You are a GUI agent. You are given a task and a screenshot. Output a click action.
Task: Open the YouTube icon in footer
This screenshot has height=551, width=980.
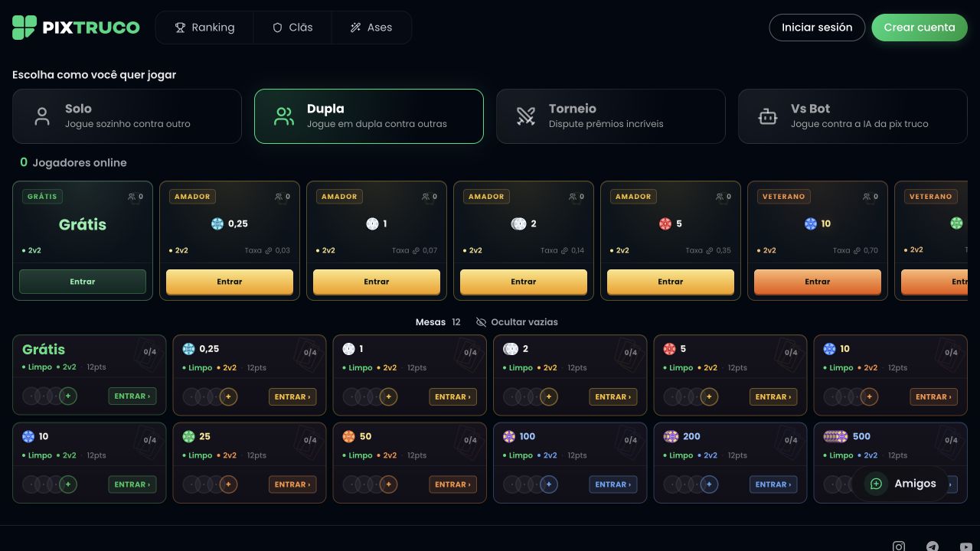(965, 546)
